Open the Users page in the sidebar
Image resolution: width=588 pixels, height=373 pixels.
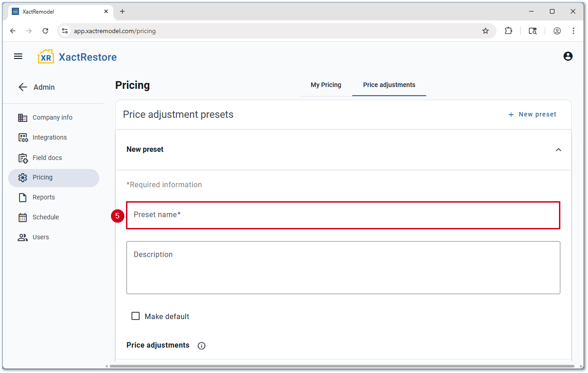[40, 237]
